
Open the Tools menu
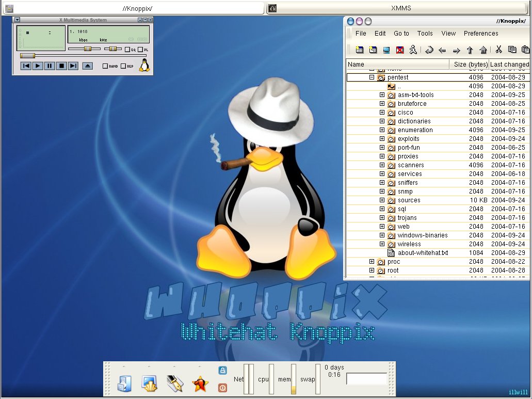(425, 34)
